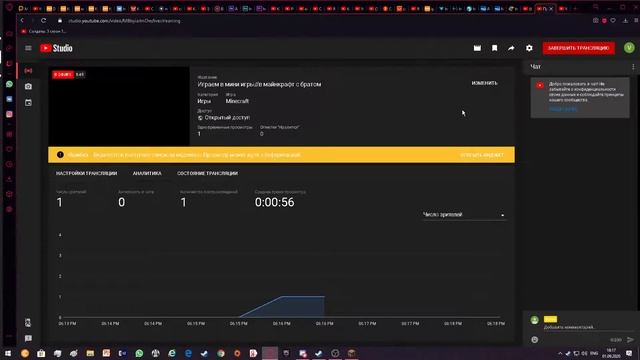Expand the Число зрителей chart metric dropdown
This screenshot has width=640, height=360.
pos(464,215)
